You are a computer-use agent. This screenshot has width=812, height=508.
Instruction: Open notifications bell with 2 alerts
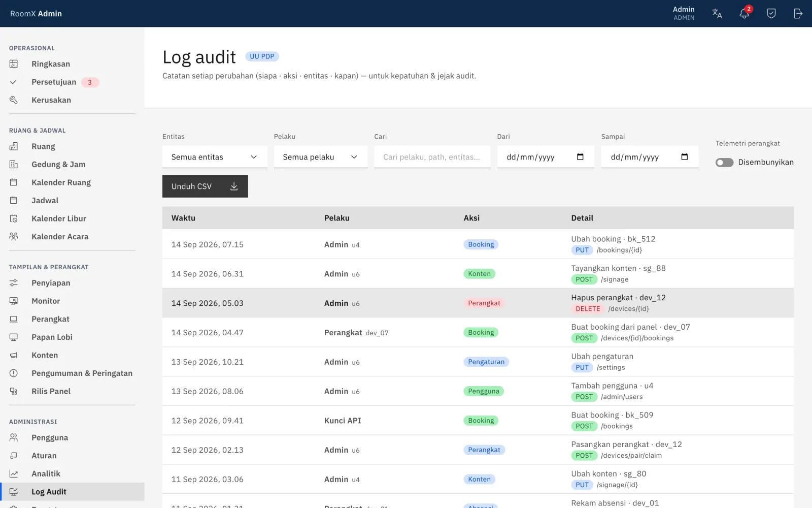(745, 14)
